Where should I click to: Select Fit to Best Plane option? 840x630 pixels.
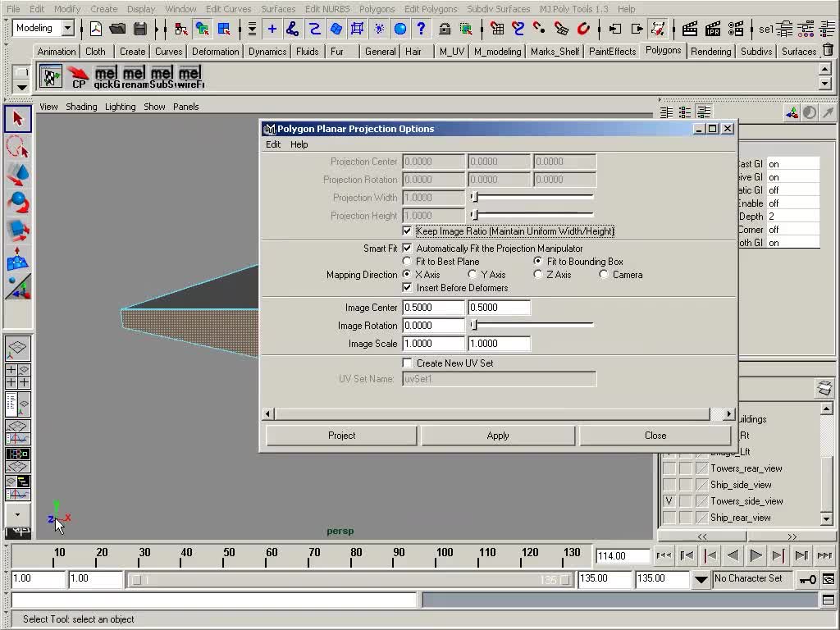(407, 262)
